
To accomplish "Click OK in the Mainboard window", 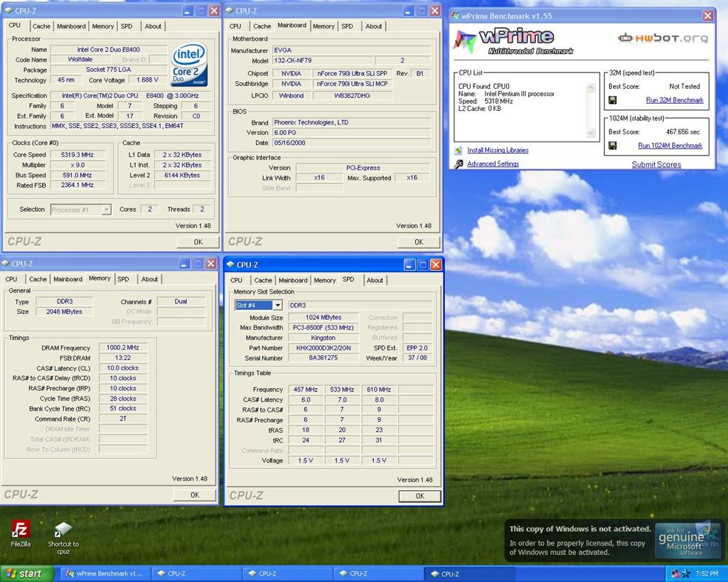I will [x=419, y=242].
